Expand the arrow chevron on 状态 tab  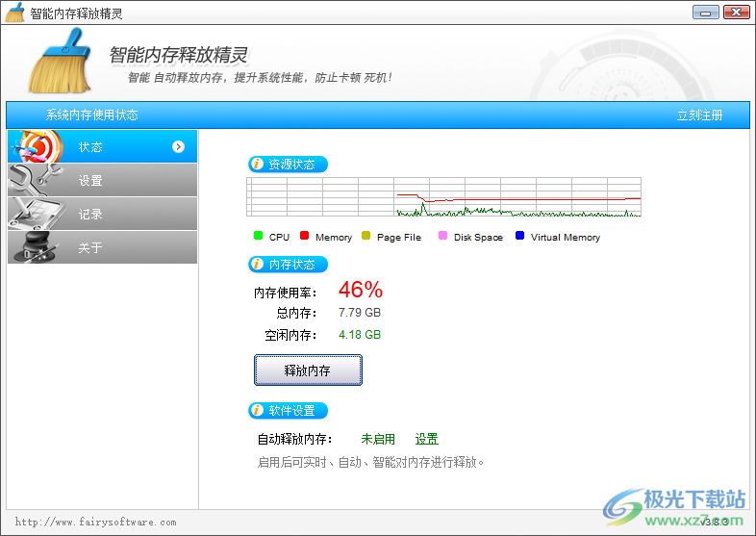click(178, 147)
